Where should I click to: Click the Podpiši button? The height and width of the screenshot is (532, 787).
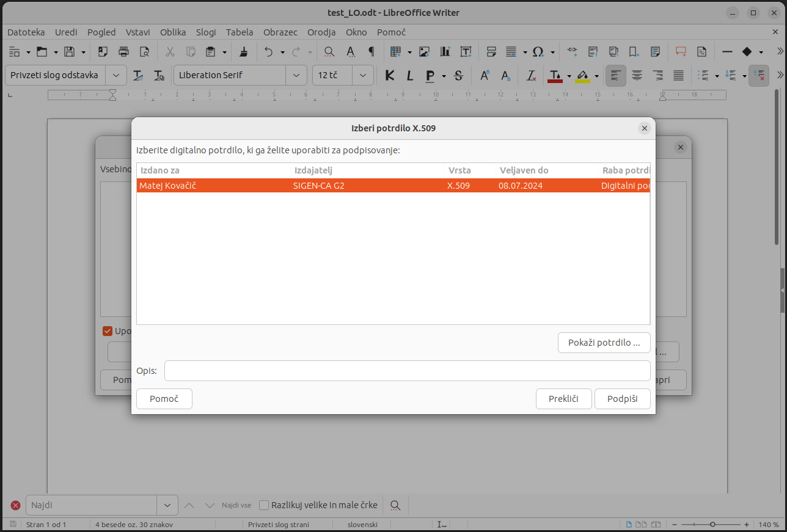coord(623,399)
